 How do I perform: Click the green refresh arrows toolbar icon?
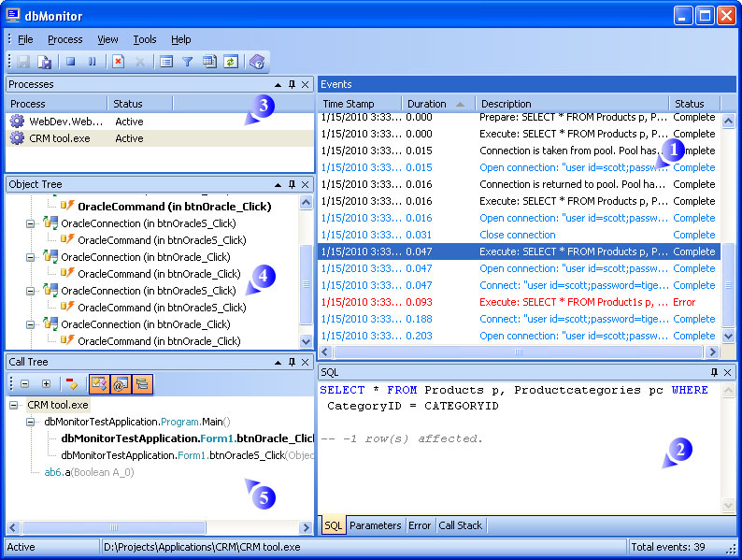tap(231, 62)
